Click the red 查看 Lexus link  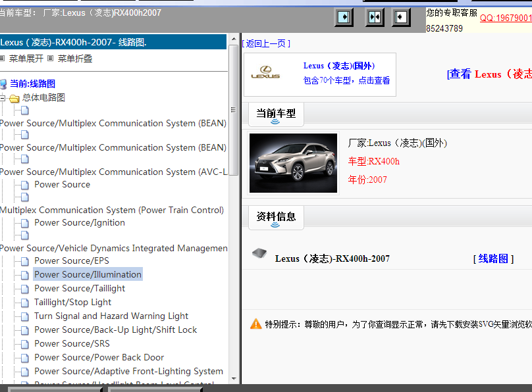tap(489, 74)
